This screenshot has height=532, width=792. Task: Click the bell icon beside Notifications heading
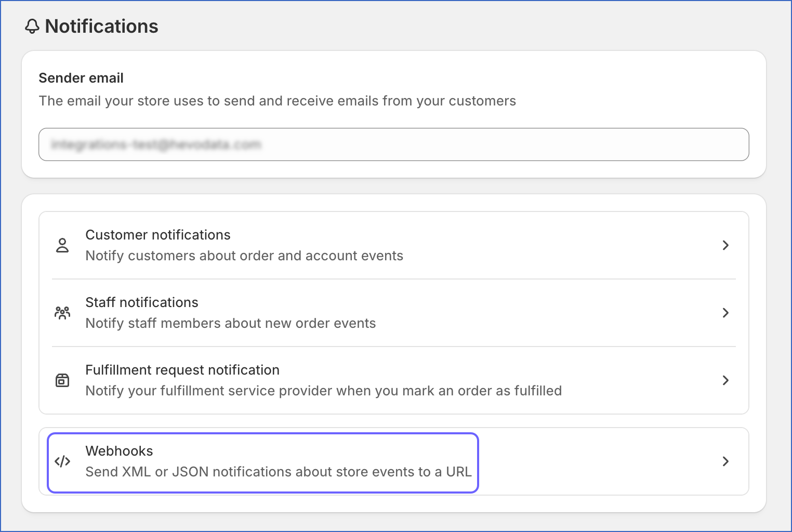(32, 26)
